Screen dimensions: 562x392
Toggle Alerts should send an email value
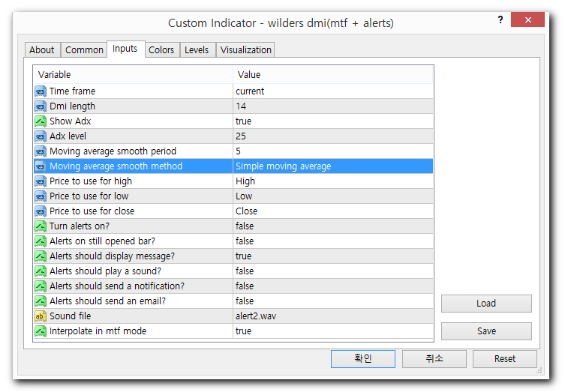coord(332,301)
